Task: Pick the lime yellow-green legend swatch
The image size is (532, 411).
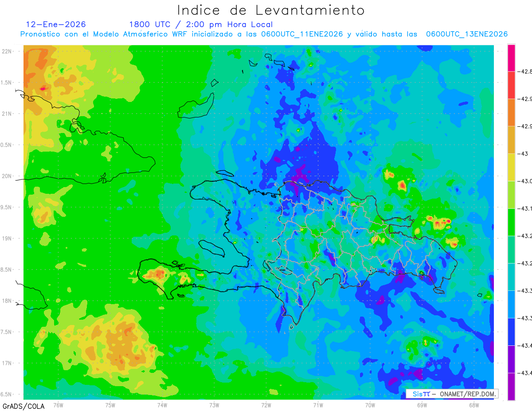Action: click(511, 195)
